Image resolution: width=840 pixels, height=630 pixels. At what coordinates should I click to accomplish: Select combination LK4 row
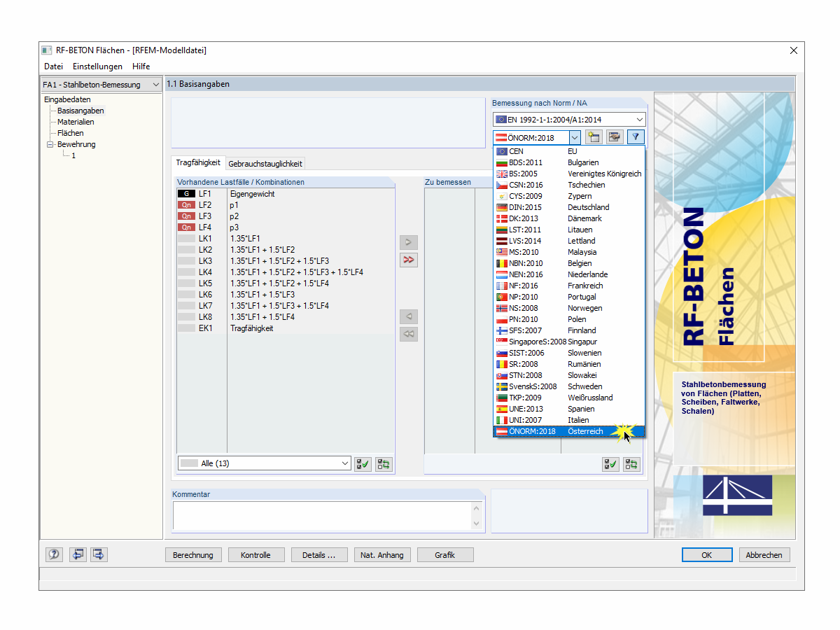coord(286,272)
